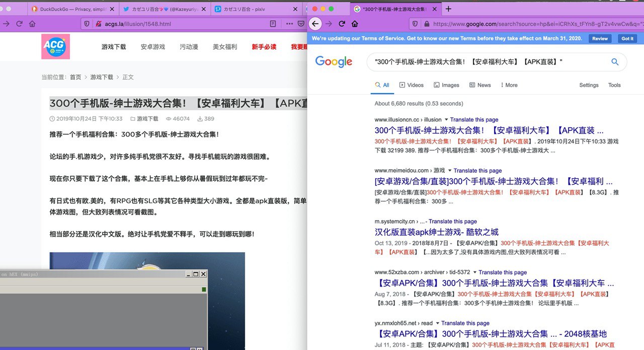
Task: Open 安卓游戏 in acgs.la nav menu
Action: 153,47
